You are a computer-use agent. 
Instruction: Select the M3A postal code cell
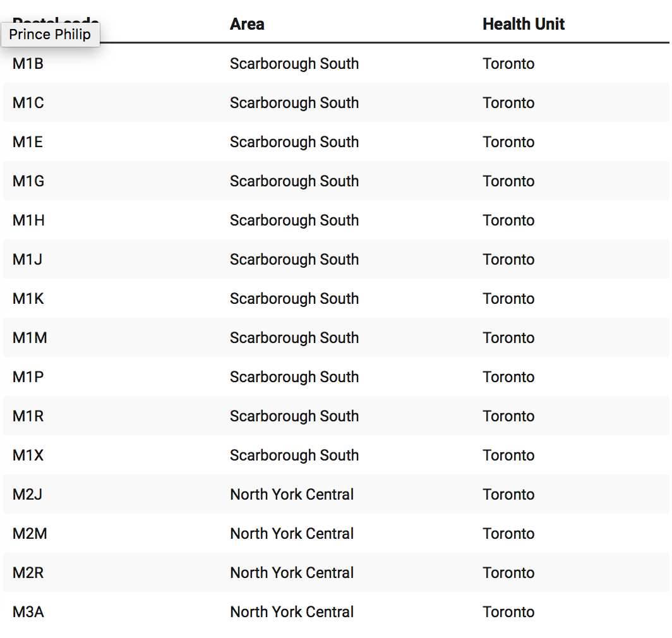coord(28,612)
